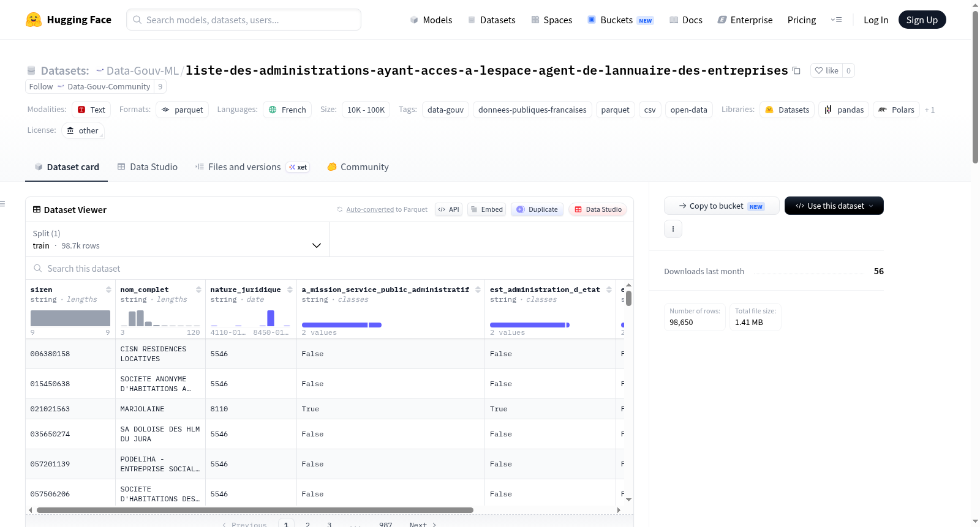Click the API button in Dataset Viewer

448,209
